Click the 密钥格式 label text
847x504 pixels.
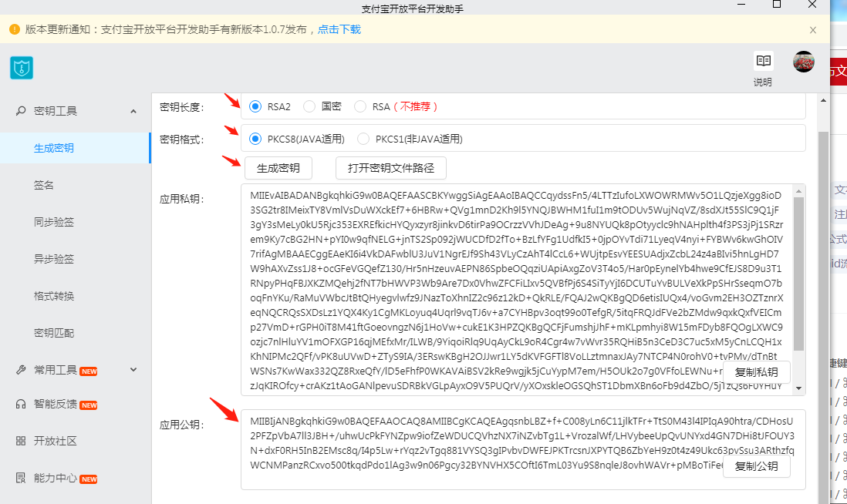pos(181,139)
